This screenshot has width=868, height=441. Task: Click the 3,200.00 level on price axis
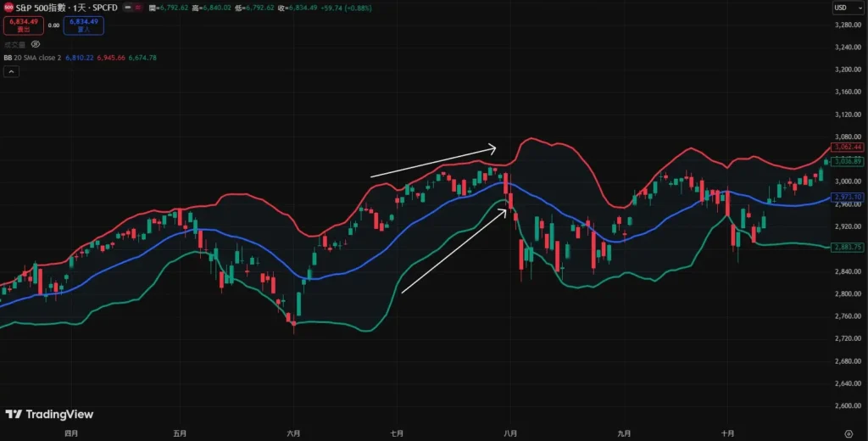click(848, 70)
